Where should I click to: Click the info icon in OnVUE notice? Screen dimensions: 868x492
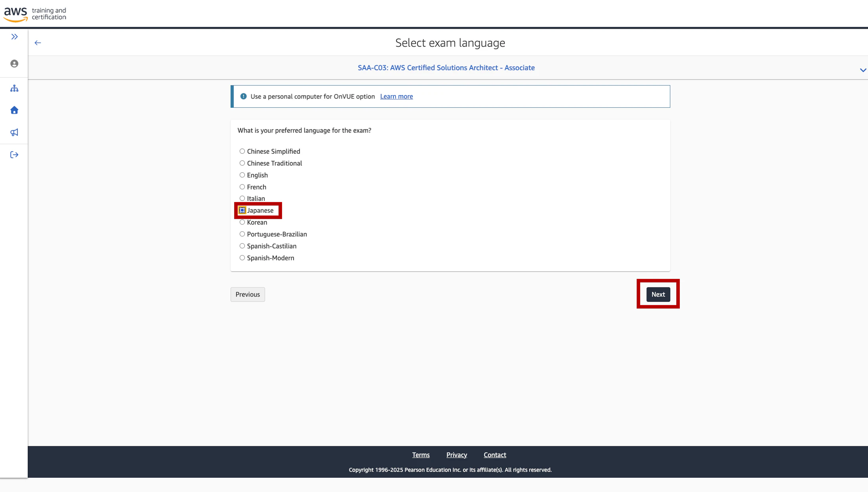[x=244, y=96]
